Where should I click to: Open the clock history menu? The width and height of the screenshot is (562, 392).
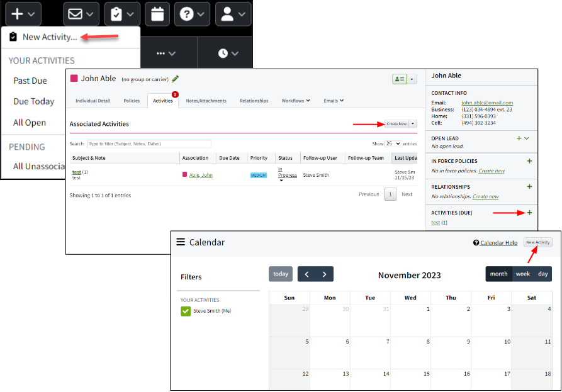(228, 53)
